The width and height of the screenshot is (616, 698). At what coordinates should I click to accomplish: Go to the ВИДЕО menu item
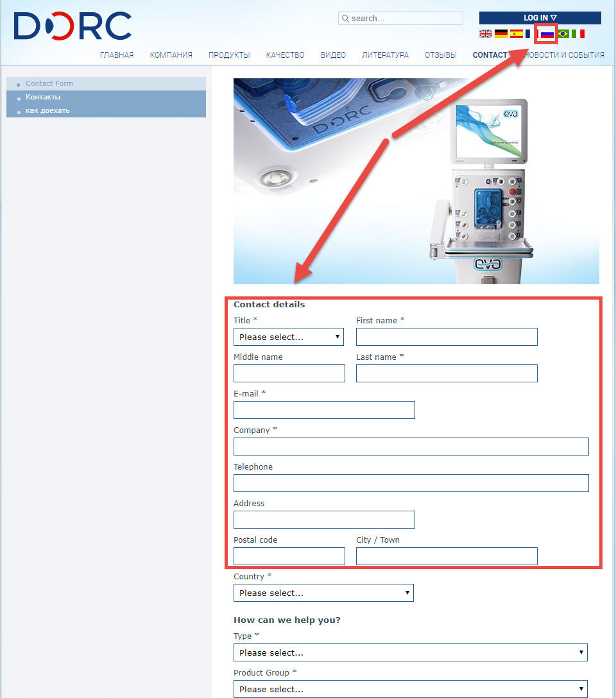point(333,55)
